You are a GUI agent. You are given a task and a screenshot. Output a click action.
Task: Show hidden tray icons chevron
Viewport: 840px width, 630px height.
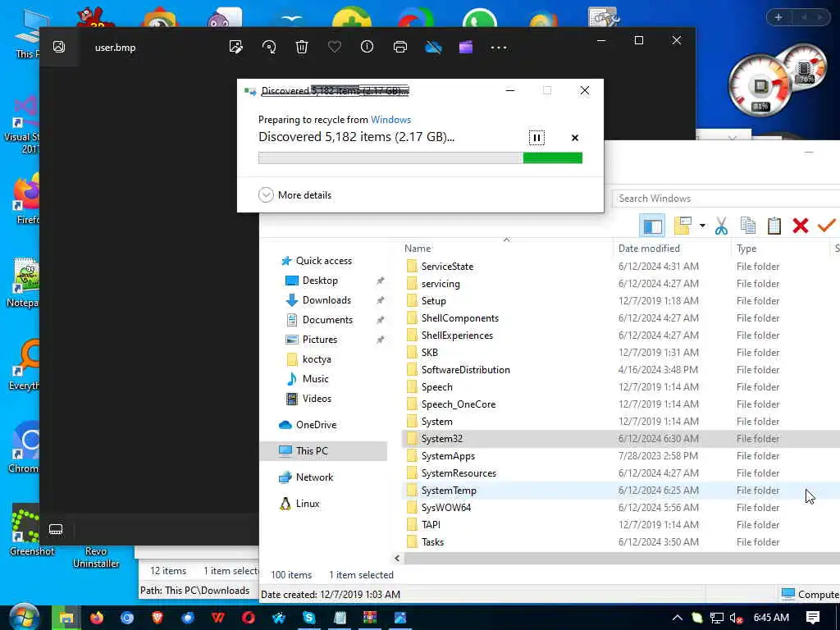tap(677, 618)
